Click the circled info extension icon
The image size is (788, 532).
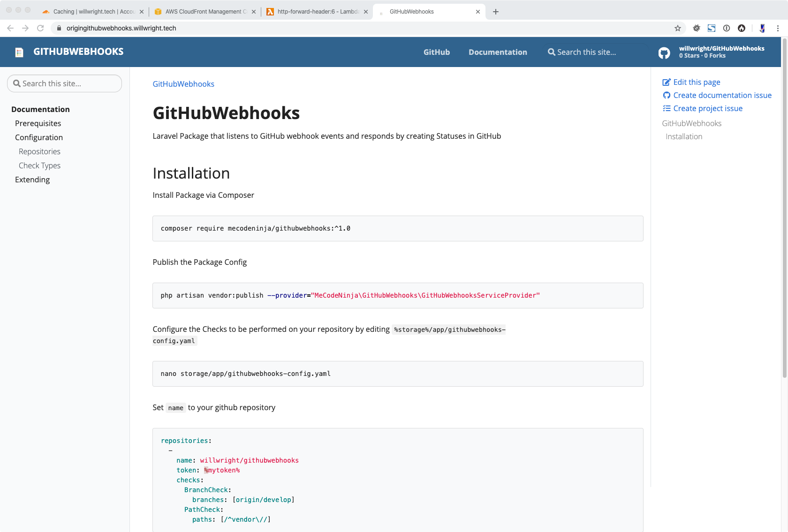click(727, 28)
